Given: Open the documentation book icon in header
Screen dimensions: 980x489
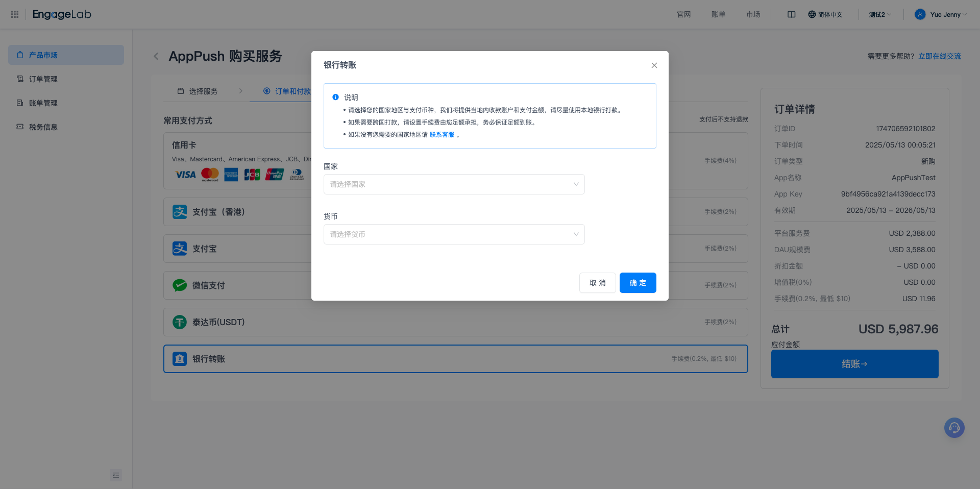Looking at the screenshot, I should click(x=792, y=14).
